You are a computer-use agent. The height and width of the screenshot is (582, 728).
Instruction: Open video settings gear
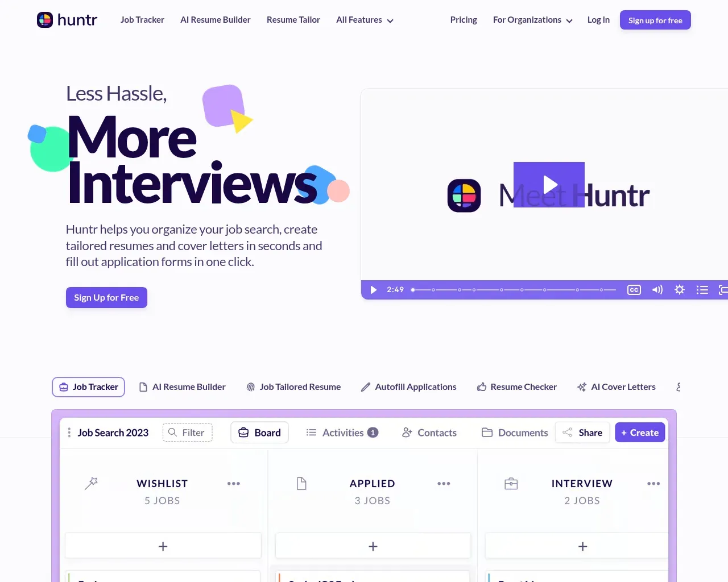point(680,290)
